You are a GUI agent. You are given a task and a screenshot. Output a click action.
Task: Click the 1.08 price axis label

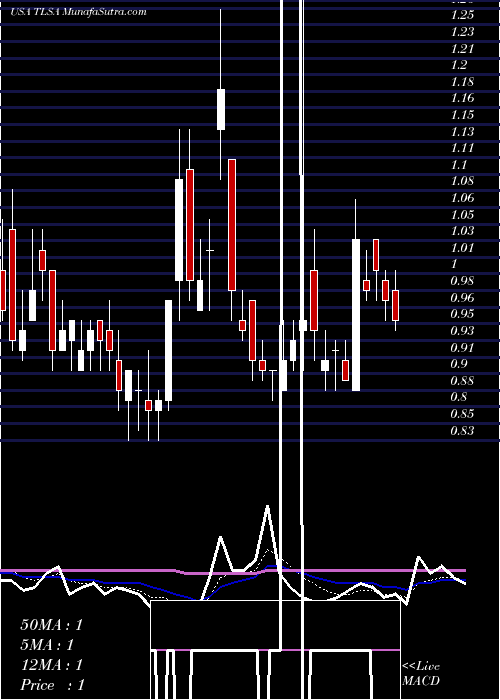462,181
